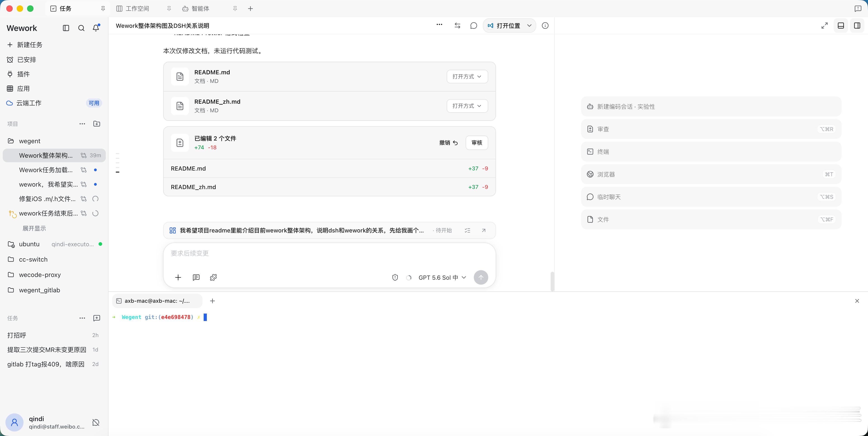This screenshot has height=436, width=868.
Task: Add attachment with composer plus icon
Action: coord(178,277)
